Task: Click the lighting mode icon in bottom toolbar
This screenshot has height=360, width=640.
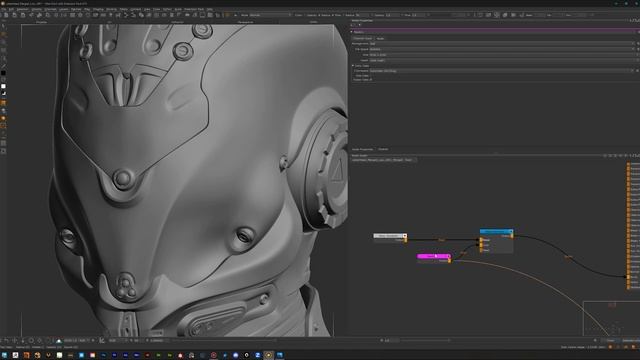Action: (59, 340)
